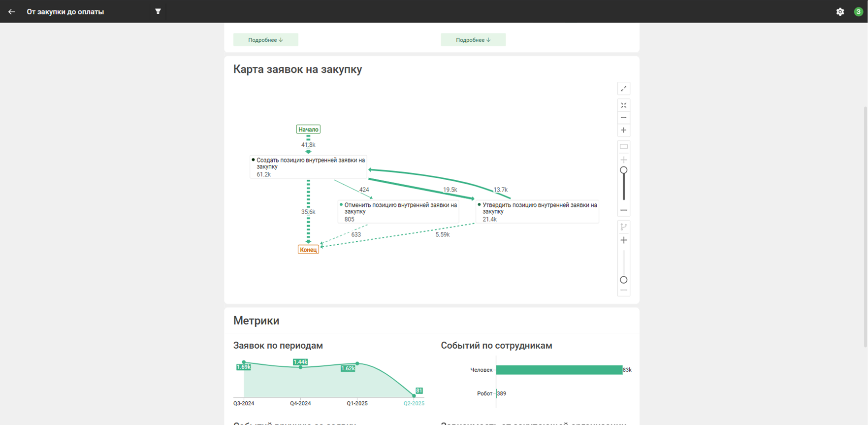Click the Человек bar in employees chart
868x425 pixels.
559,370
